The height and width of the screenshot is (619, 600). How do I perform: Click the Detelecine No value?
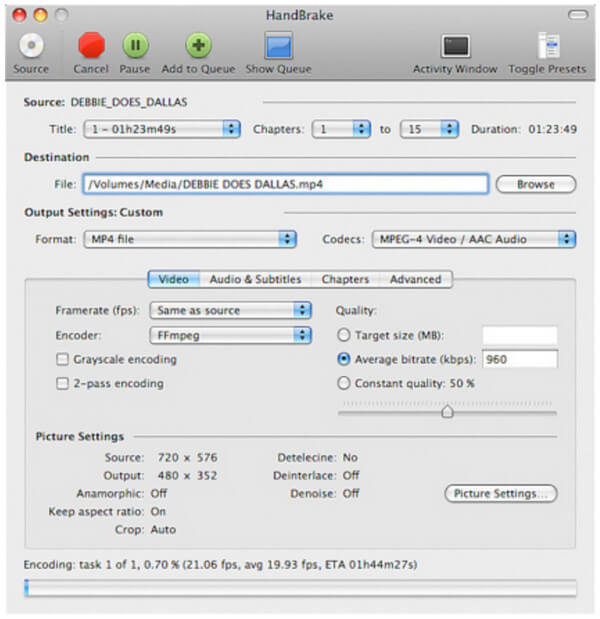tap(350, 457)
